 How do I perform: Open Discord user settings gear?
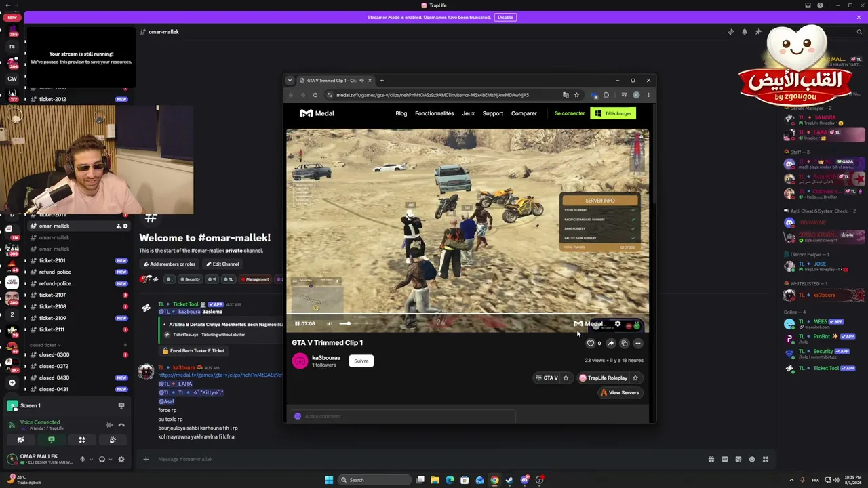[x=121, y=459]
